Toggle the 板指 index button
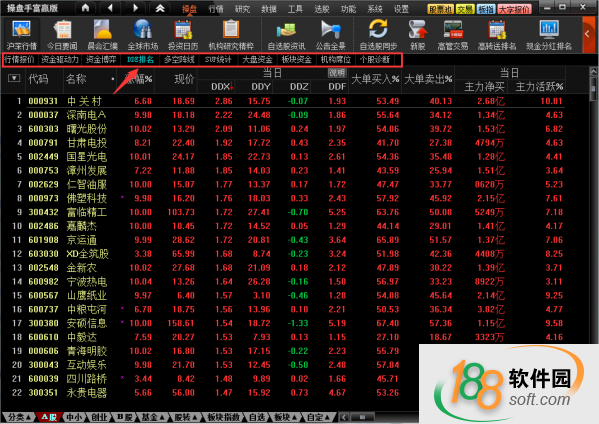Screen dimensions: 599x424 (x=486, y=9)
